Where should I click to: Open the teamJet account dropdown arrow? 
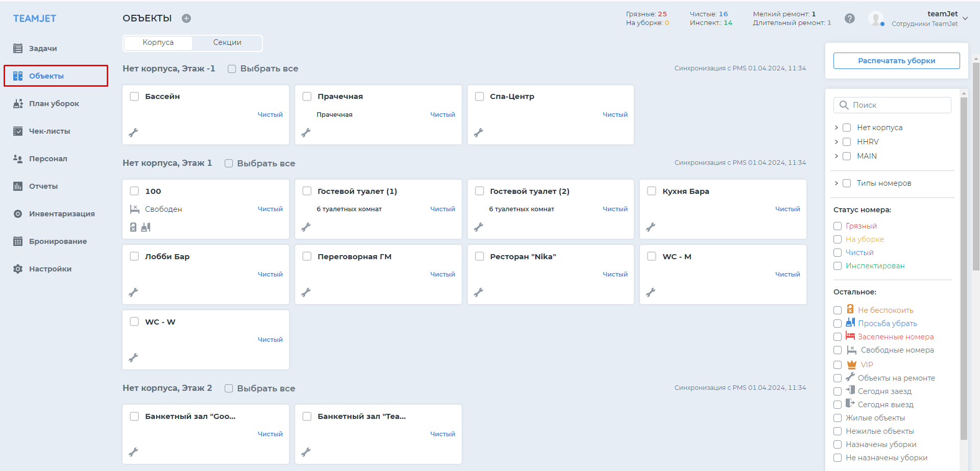coord(965,18)
